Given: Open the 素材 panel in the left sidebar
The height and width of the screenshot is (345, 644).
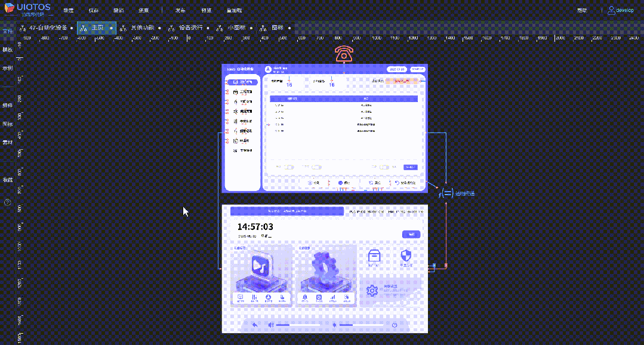Looking at the screenshot, I should tap(7, 143).
